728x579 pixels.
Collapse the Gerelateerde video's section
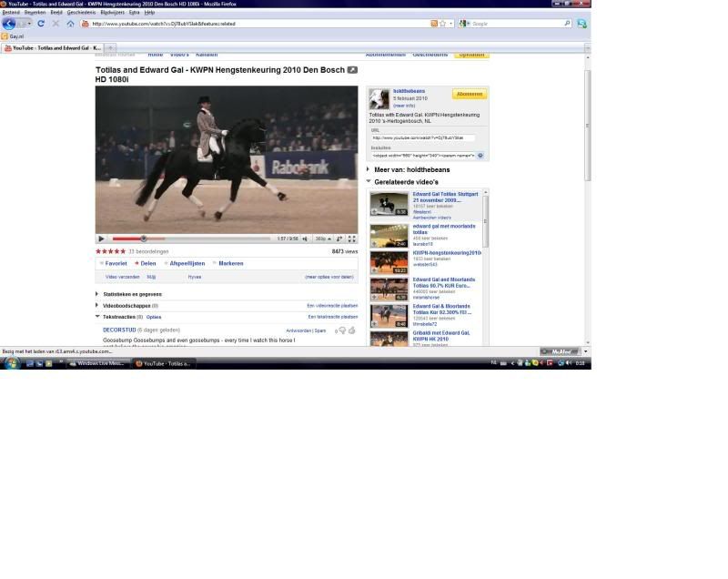click(369, 182)
